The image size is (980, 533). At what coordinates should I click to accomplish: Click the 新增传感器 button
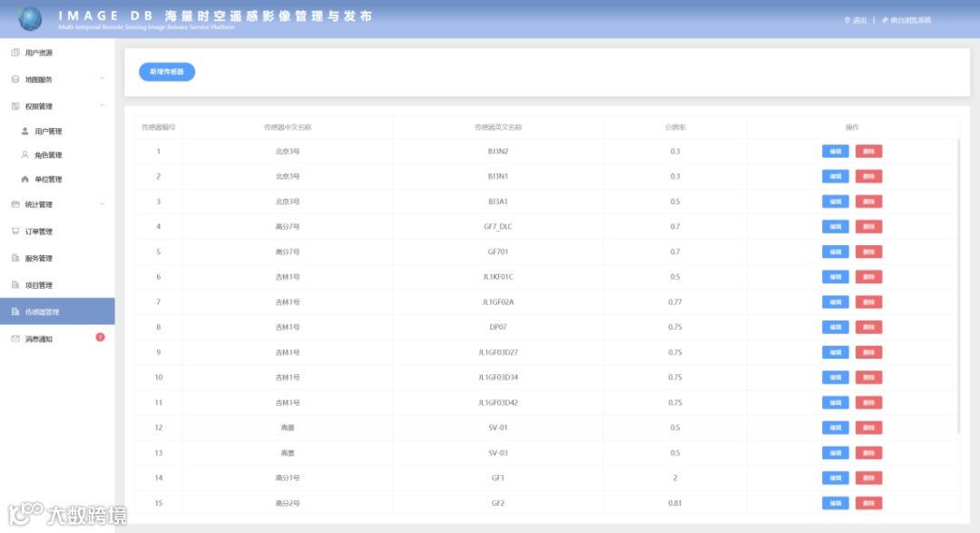(x=167, y=72)
